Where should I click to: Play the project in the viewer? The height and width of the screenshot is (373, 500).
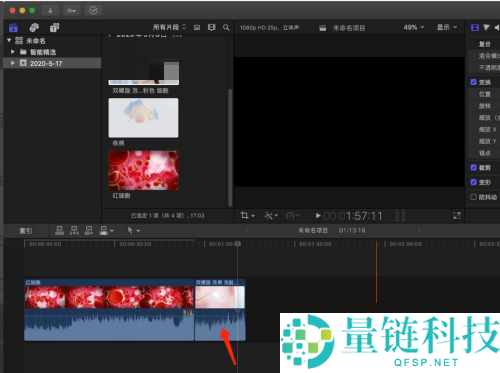click(318, 216)
